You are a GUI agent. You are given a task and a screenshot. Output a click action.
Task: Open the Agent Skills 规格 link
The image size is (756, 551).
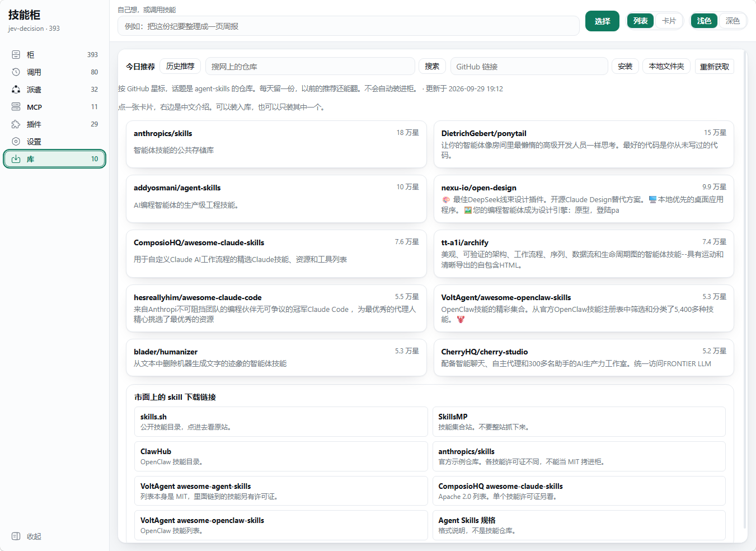point(579,525)
